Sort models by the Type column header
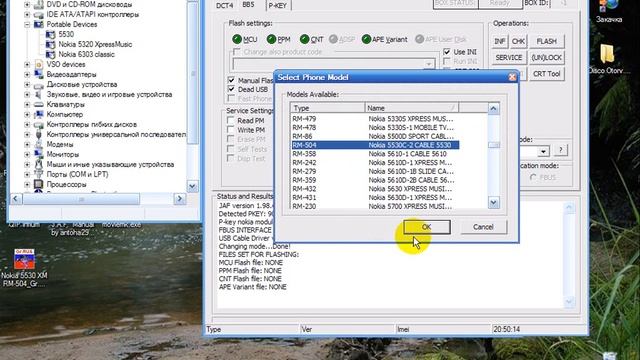The width and height of the screenshot is (640, 360). pyautogui.click(x=327, y=108)
